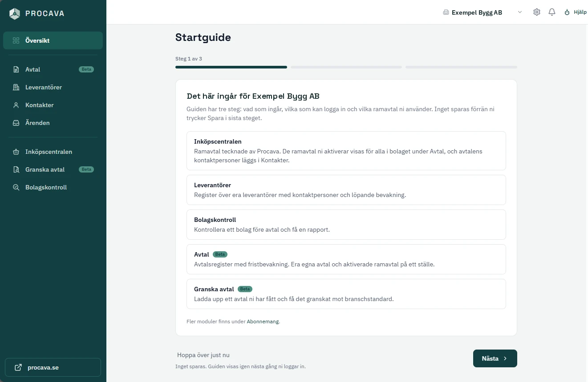
Task: Click the company building icon in header
Action: (446, 12)
